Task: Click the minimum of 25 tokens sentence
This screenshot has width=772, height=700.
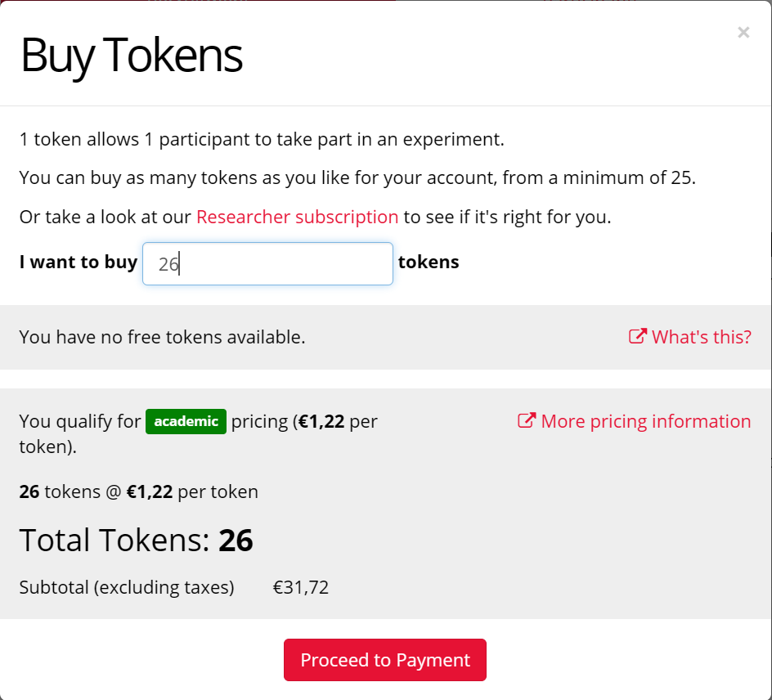Action: tap(357, 178)
